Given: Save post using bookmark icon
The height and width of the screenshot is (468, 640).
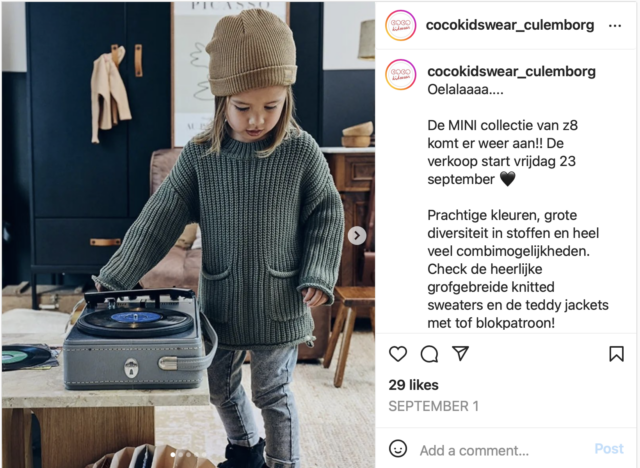Looking at the screenshot, I should 616,354.
